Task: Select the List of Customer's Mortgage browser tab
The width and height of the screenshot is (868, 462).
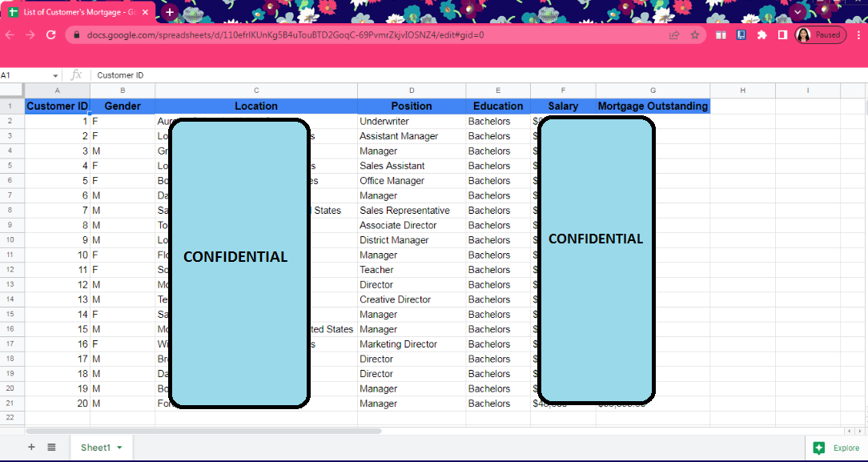Action: point(76,12)
